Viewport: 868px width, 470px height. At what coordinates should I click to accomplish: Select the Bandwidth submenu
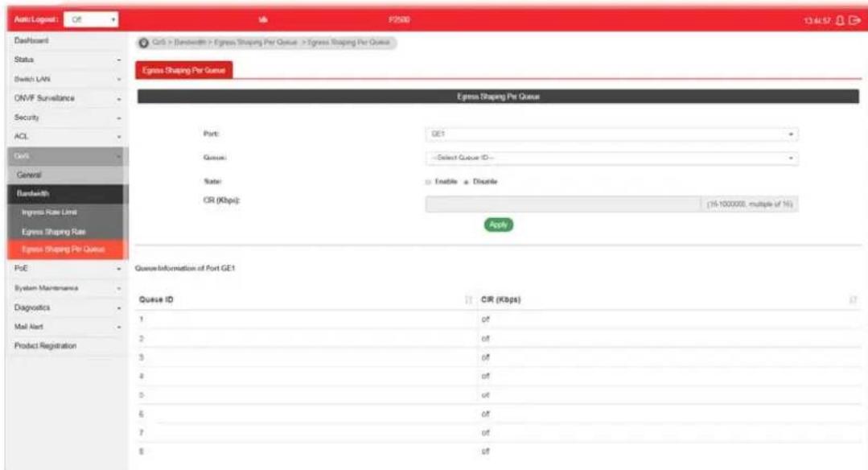point(67,194)
